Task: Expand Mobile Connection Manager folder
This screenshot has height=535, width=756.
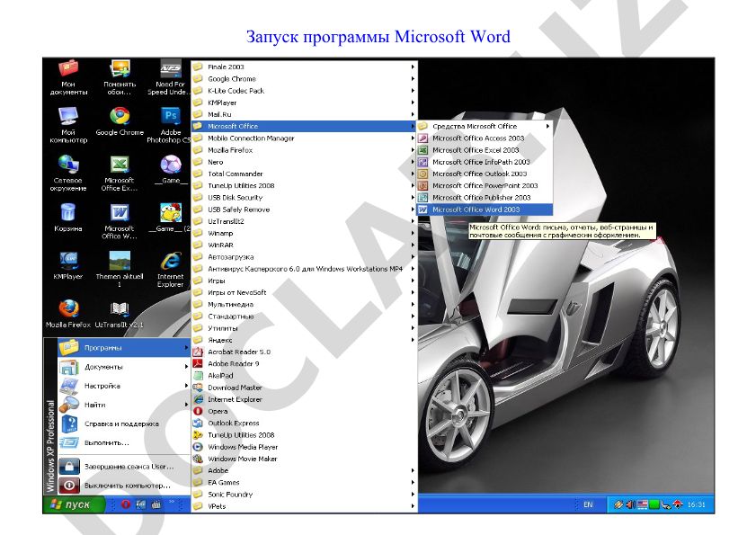Action: [304, 138]
